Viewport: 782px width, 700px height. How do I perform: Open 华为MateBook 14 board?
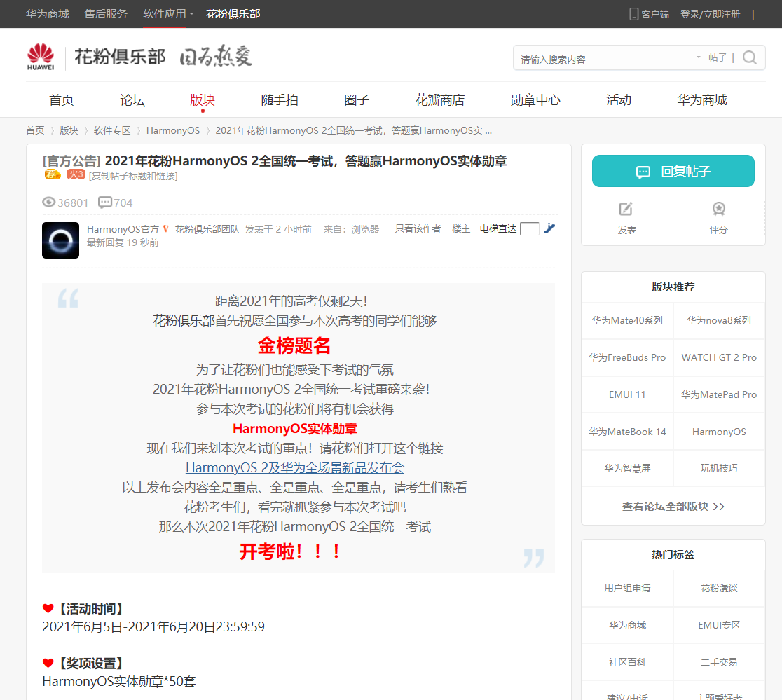point(627,432)
